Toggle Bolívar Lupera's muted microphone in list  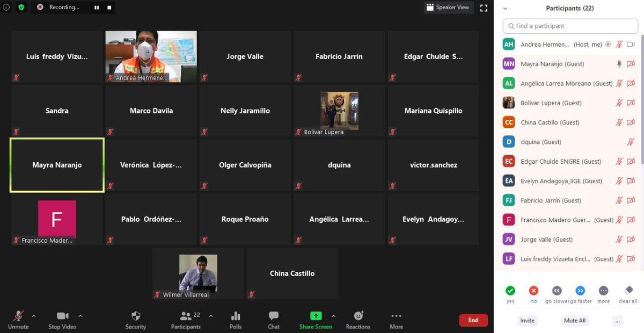[x=619, y=103]
